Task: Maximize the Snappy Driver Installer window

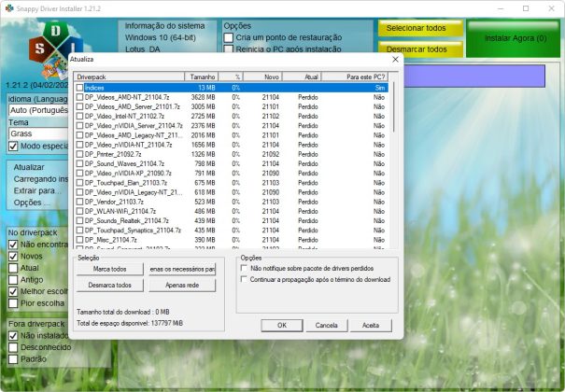Action: (x=526, y=8)
